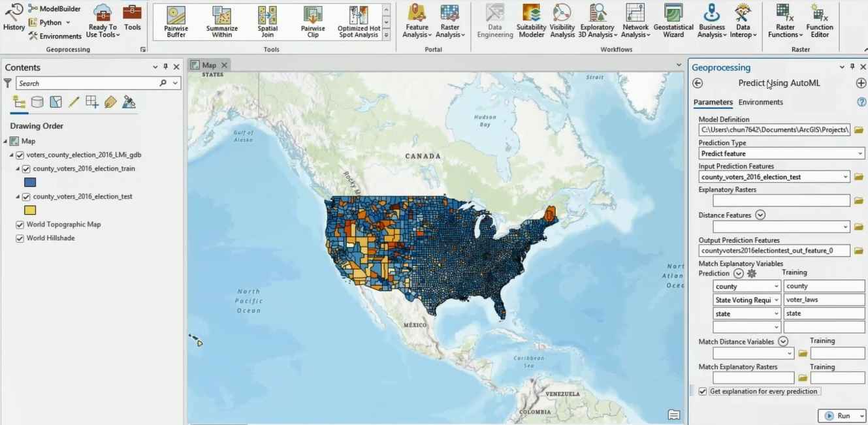This screenshot has height=425, width=868.
Task: Click the geoprocessing back arrow button
Action: (x=698, y=83)
